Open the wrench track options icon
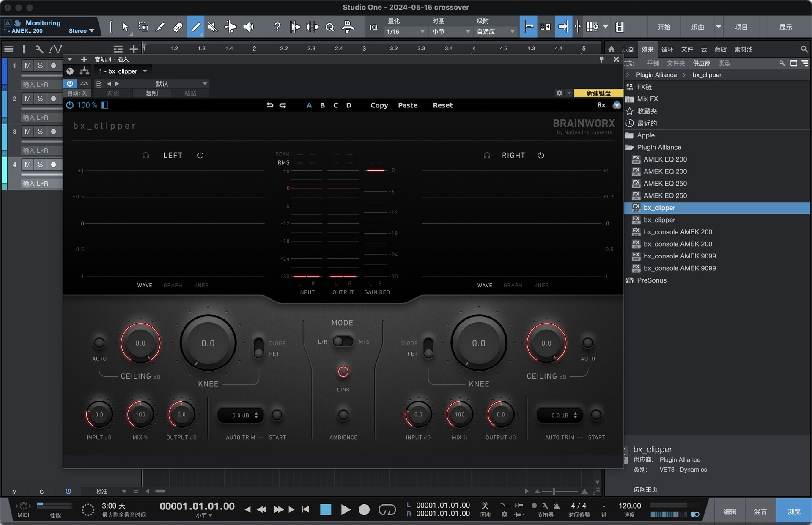Screen dimensions: 812x525 pos(39,49)
